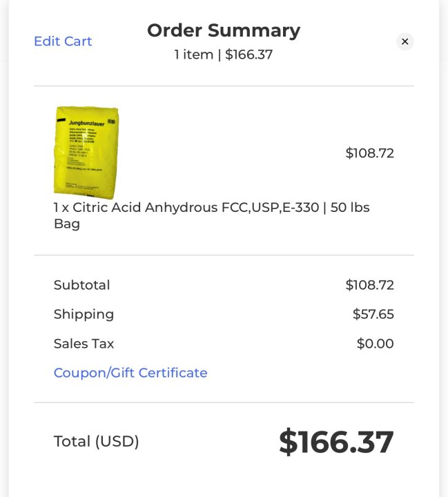This screenshot has height=497, width=448.
Task: Click the divider line below the header
Action: 224,86
